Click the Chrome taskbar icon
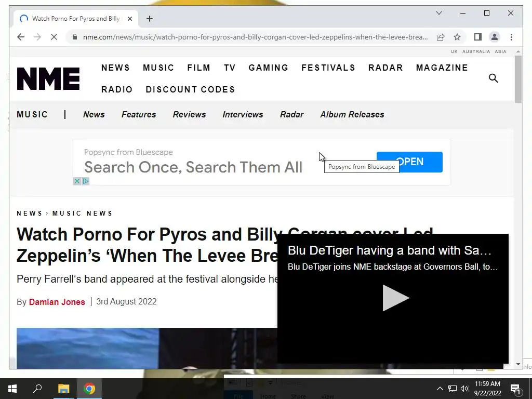The height and width of the screenshot is (399, 532). tap(89, 389)
